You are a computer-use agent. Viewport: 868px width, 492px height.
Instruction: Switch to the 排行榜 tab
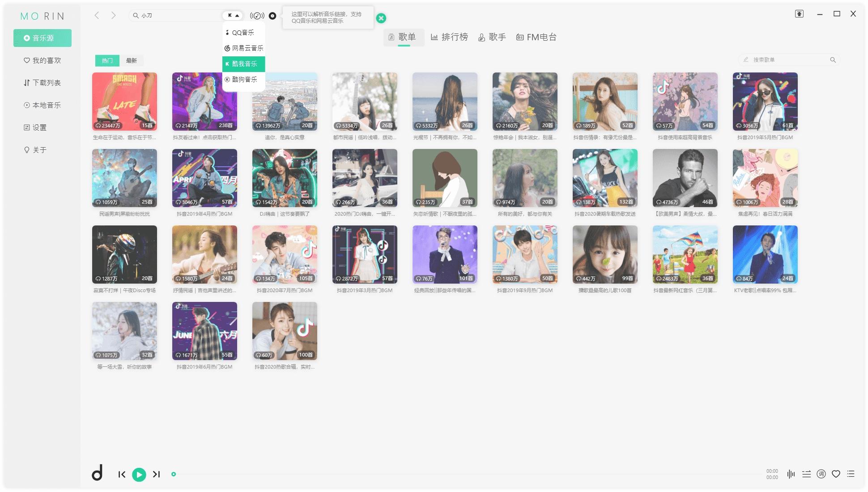coord(449,37)
